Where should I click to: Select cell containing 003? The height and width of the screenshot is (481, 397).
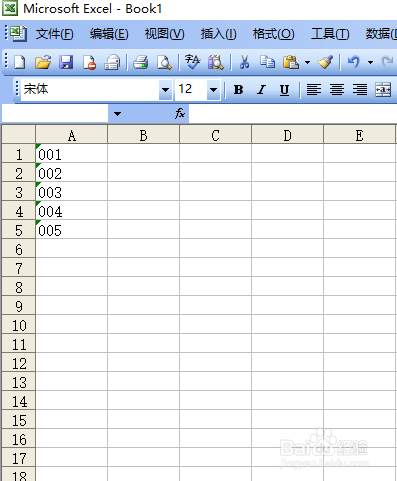pos(72,191)
